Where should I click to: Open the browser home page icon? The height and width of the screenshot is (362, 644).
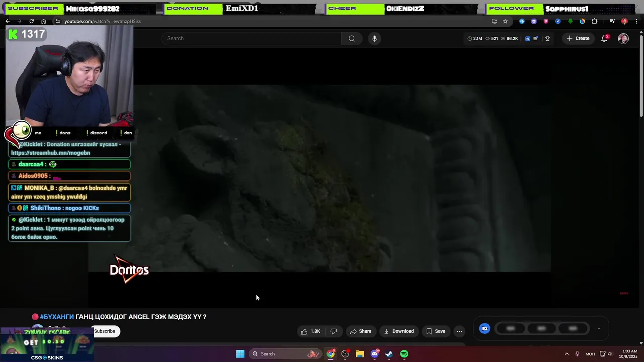[x=43, y=21]
